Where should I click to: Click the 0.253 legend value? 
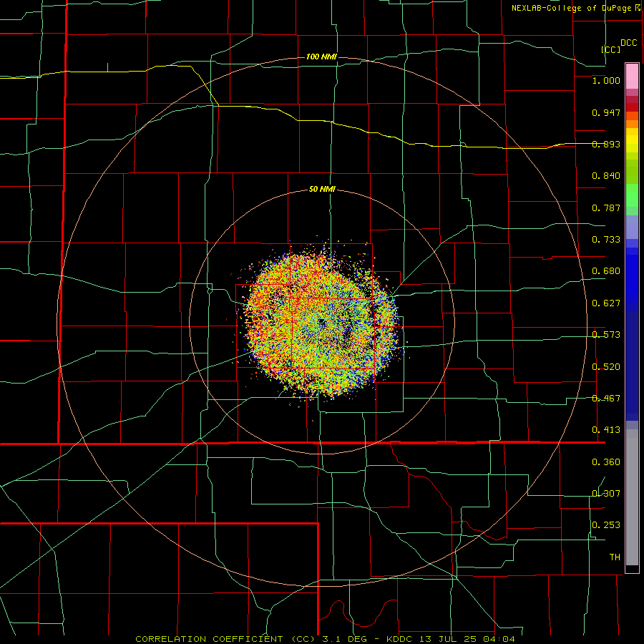coord(606,525)
